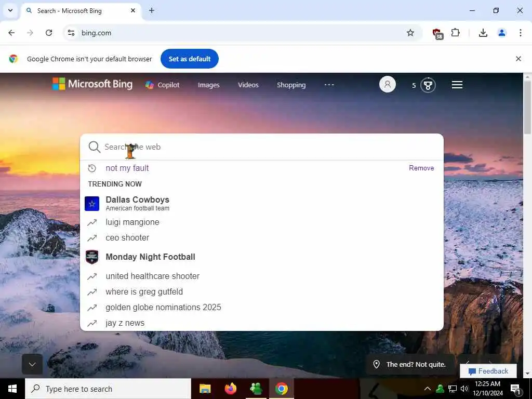Open the green people app on taskbar
The image size is (532, 399).
tap(256, 389)
